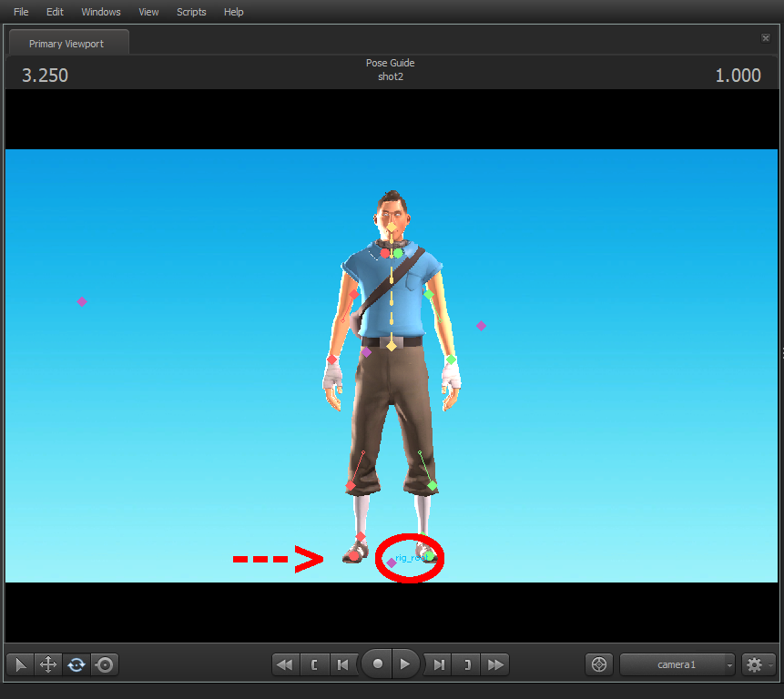Play the shot
Viewport: 784px width, 699px height.
coord(405,664)
